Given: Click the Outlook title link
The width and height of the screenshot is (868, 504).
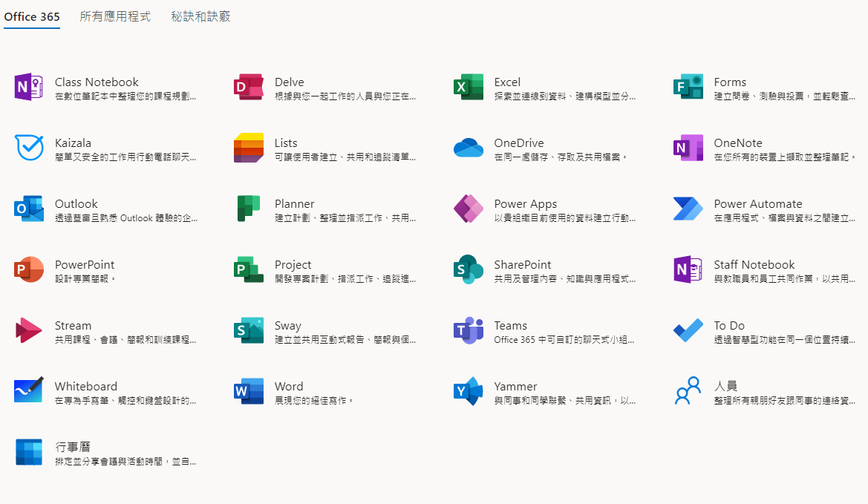Looking at the screenshot, I should pyautogui.click(x=76, y=203).
